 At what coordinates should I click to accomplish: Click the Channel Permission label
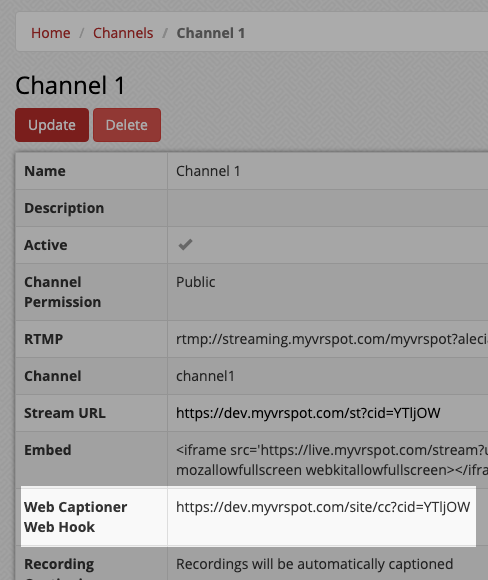click(63, 292)
